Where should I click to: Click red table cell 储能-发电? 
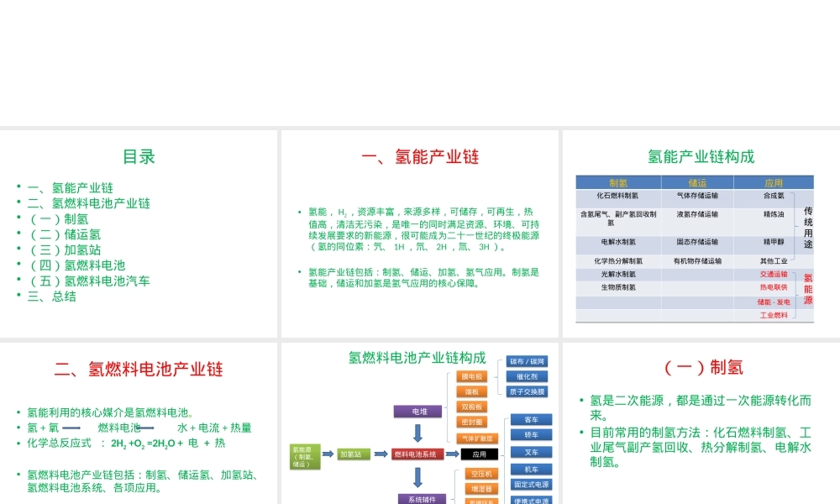click(774, 302)
